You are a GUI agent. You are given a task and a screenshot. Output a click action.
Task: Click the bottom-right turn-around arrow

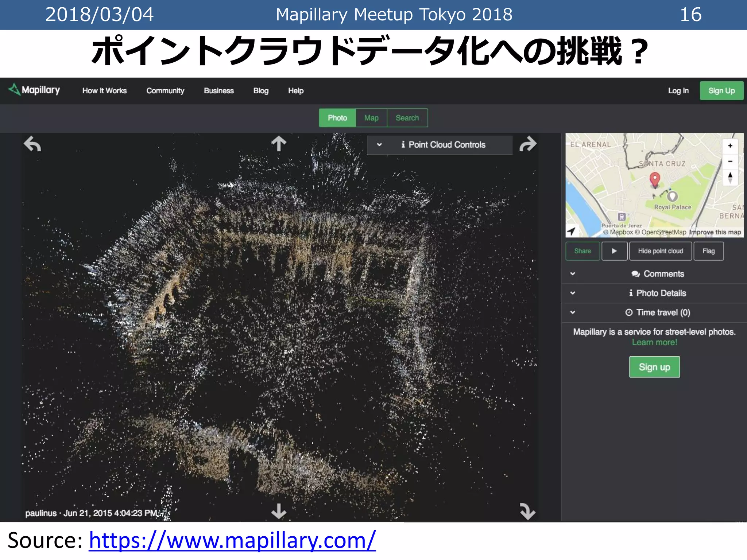click(527, 511)
